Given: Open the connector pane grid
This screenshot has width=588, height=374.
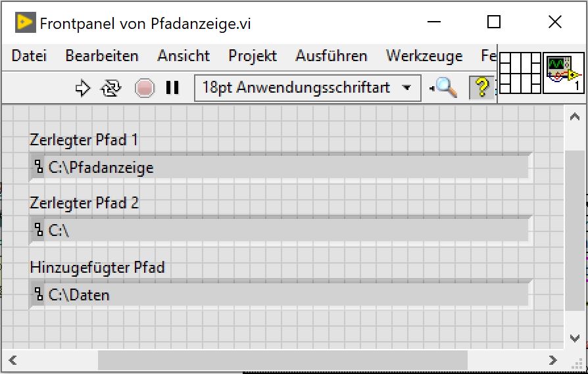Looking at the screenshot, I should tap(519, 73).
